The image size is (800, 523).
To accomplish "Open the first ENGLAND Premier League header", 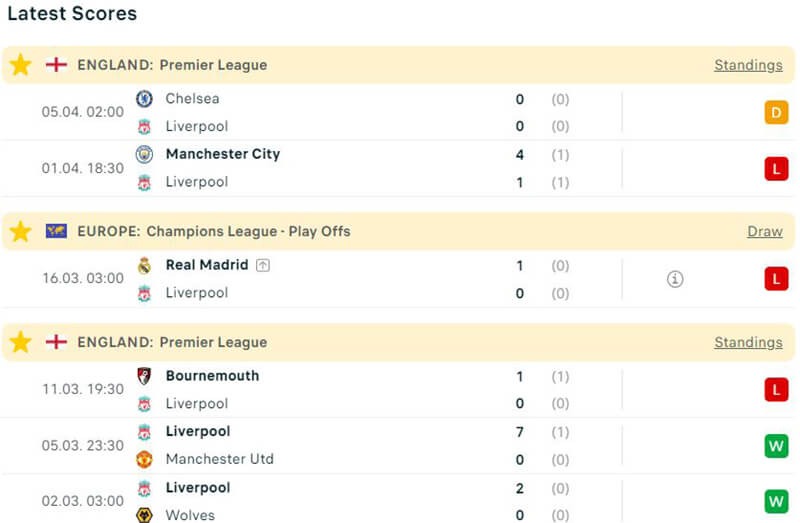I will 172,65.
